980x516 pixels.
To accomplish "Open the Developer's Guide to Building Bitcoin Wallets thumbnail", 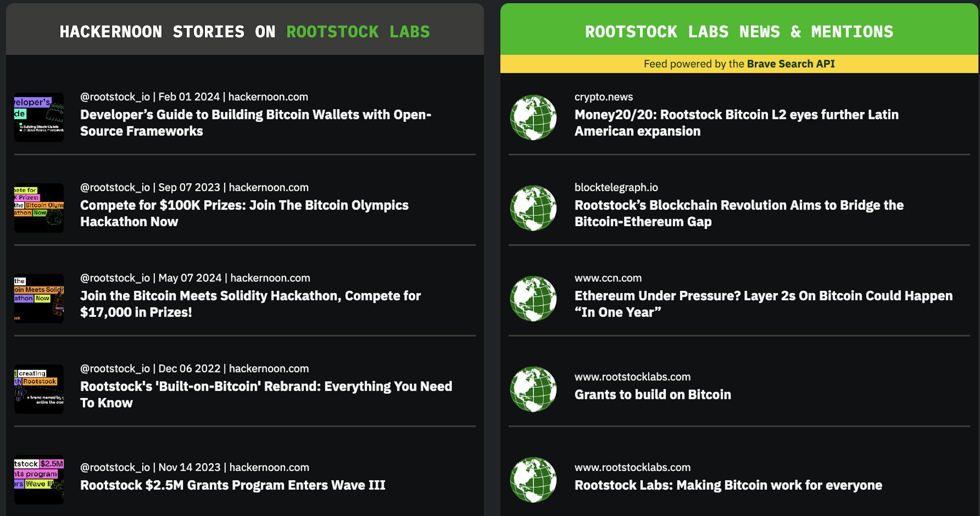I will click(39, 116).
